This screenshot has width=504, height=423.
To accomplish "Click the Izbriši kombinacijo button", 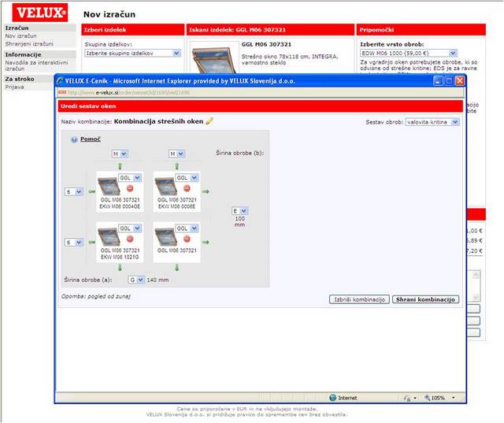I will point(358,300).
